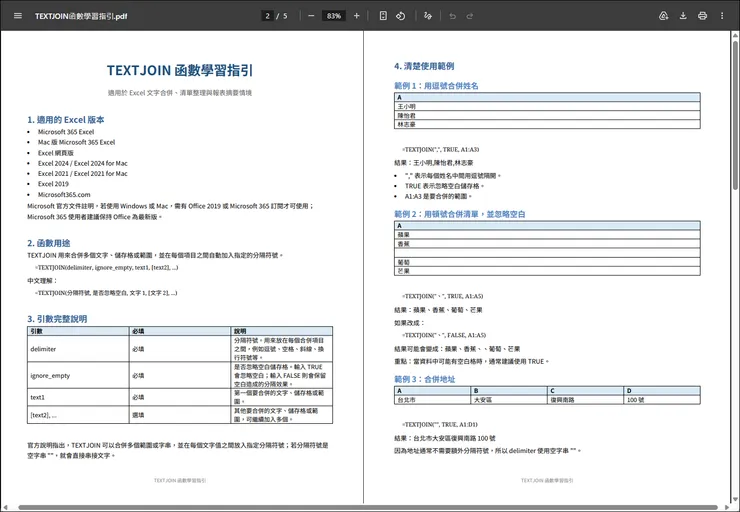Click the formula containing 'FALSE, A1:A5)'
Viewport: 740px width, 512px height.
coord(444,335)
